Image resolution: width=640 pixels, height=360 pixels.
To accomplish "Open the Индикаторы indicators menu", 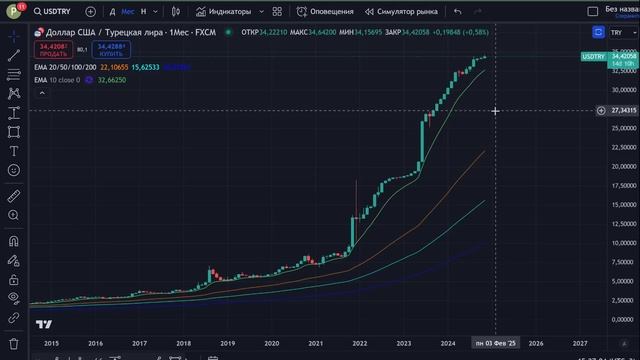I will [x=224, y=12].
